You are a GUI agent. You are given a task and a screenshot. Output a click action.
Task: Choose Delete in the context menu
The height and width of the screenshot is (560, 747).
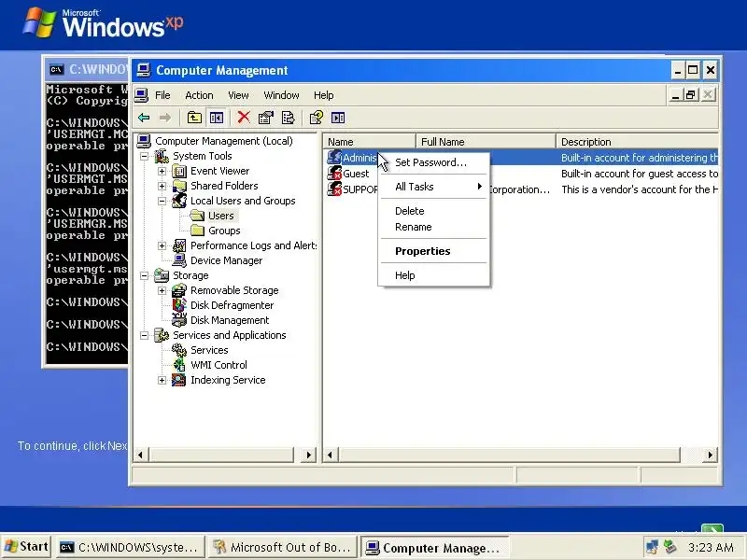pos(433,211)
